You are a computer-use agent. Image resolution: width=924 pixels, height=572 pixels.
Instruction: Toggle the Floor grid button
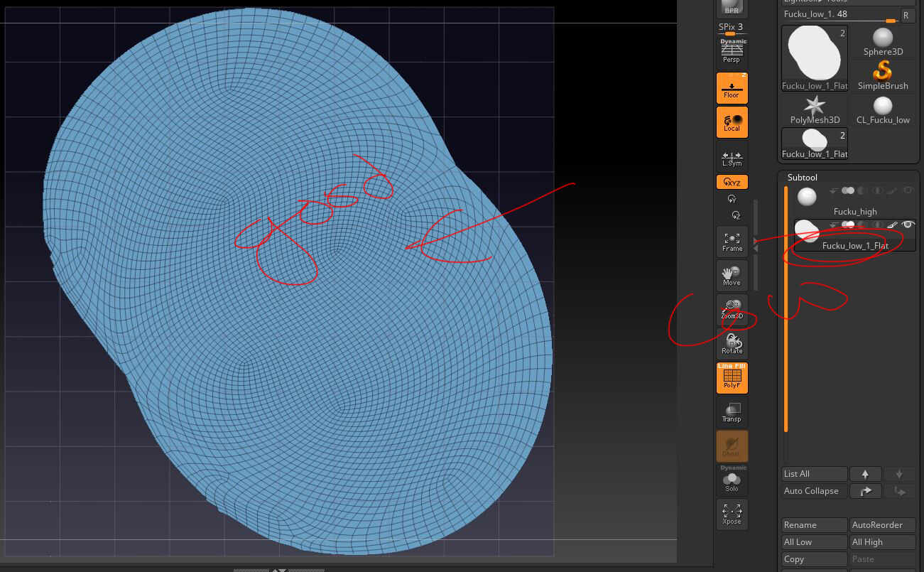coord(732,87)
